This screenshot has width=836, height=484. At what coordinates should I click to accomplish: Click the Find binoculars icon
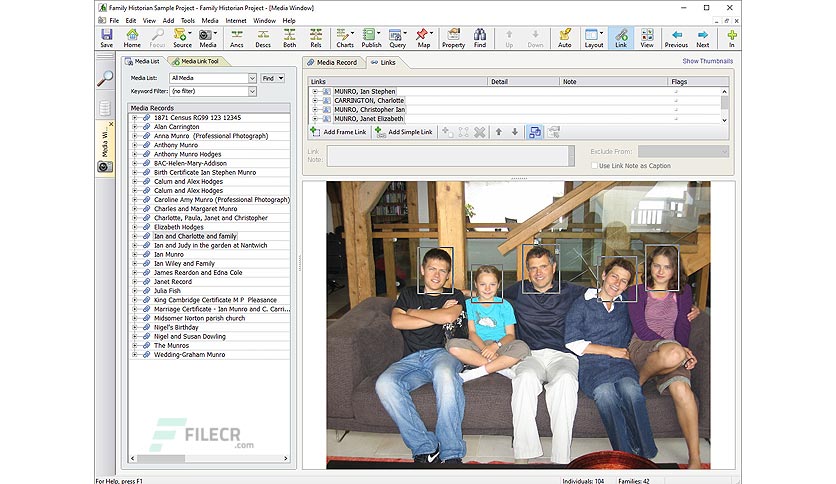click(x=480, y=38)
